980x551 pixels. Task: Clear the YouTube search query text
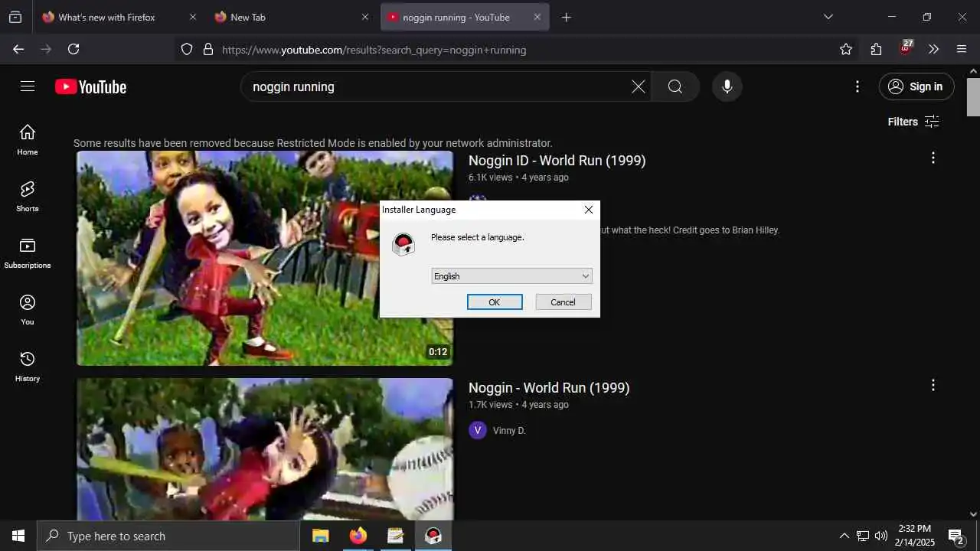click(638, 86)
